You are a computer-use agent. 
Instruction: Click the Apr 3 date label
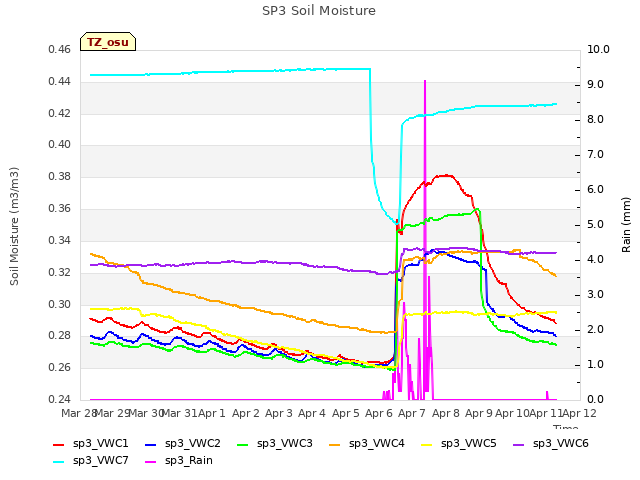pos(279,413)
